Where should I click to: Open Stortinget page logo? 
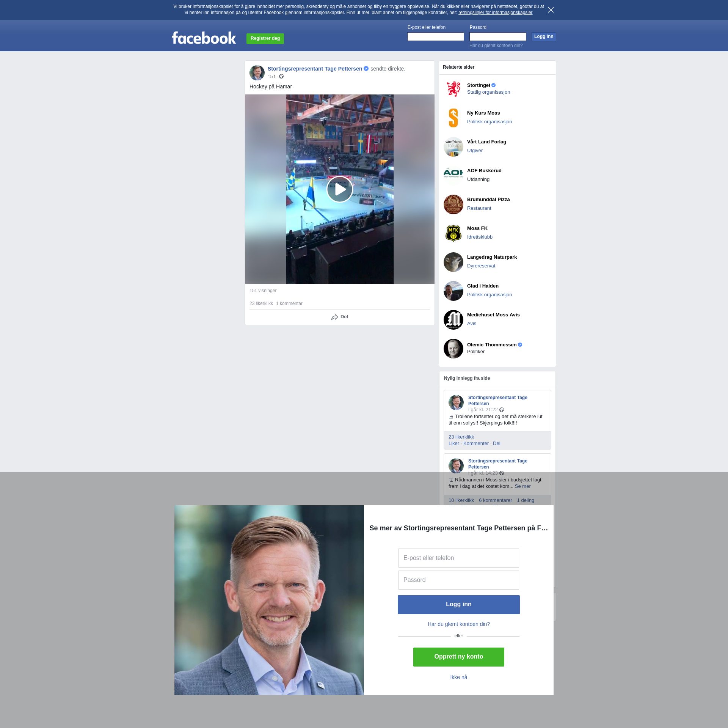(x=453, y=89)
